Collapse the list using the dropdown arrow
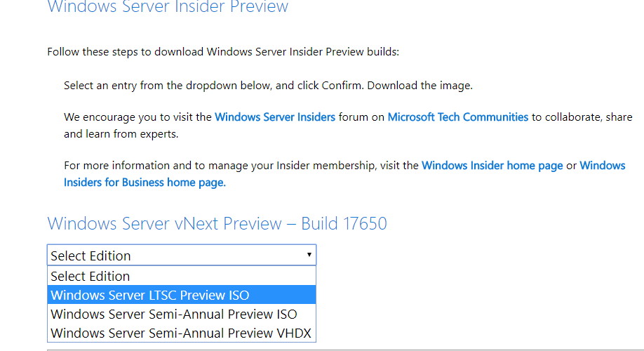Image resolution: width=644 pixels, height=351 pixels. click(x=309, y=255)
